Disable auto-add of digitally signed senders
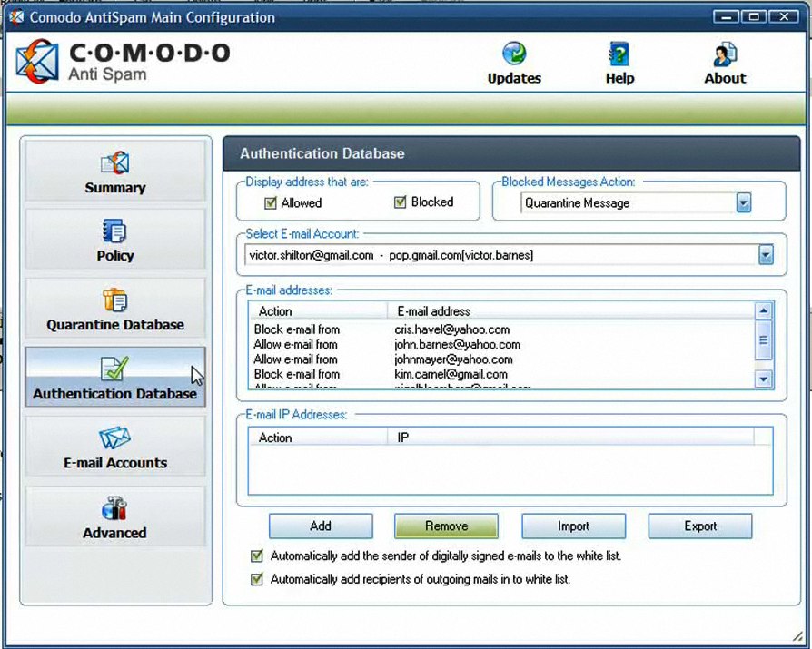 click(256, 556)
